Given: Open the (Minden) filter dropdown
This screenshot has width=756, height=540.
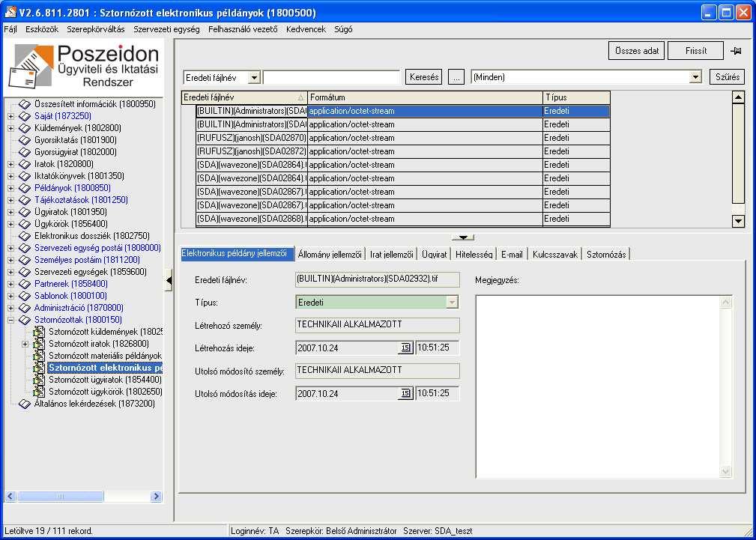Looking at the screenshot, I should click(695, 76).
